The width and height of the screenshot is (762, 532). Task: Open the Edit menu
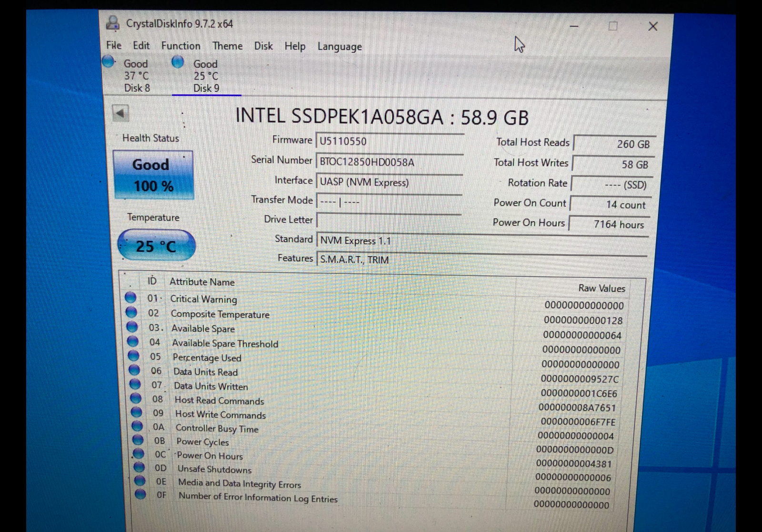(x=141, y=45)
